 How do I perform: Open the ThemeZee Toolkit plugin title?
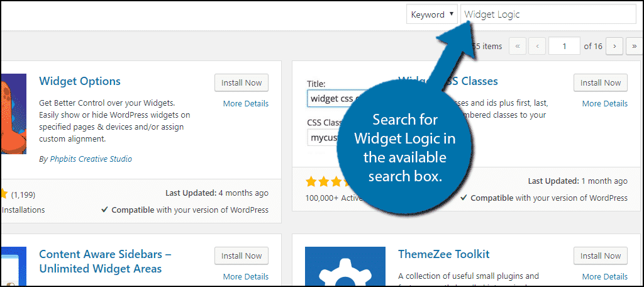[444, 254]
